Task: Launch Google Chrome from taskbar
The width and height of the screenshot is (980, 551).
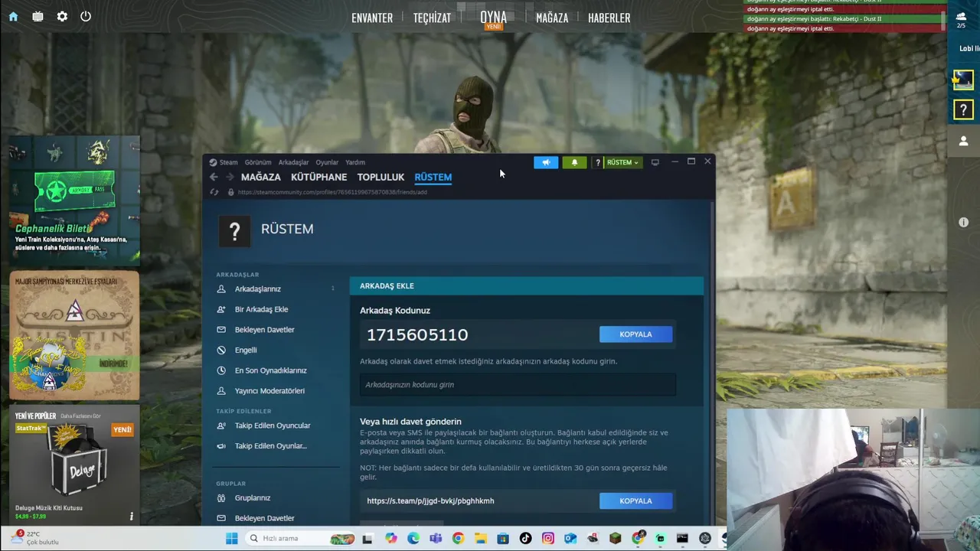Action: pos(458,538)
